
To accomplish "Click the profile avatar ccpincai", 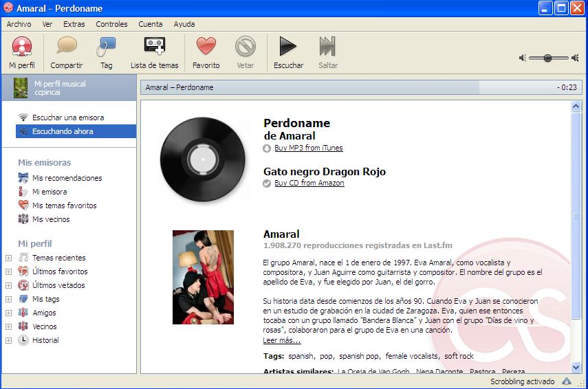I will (x=21, y=88).
